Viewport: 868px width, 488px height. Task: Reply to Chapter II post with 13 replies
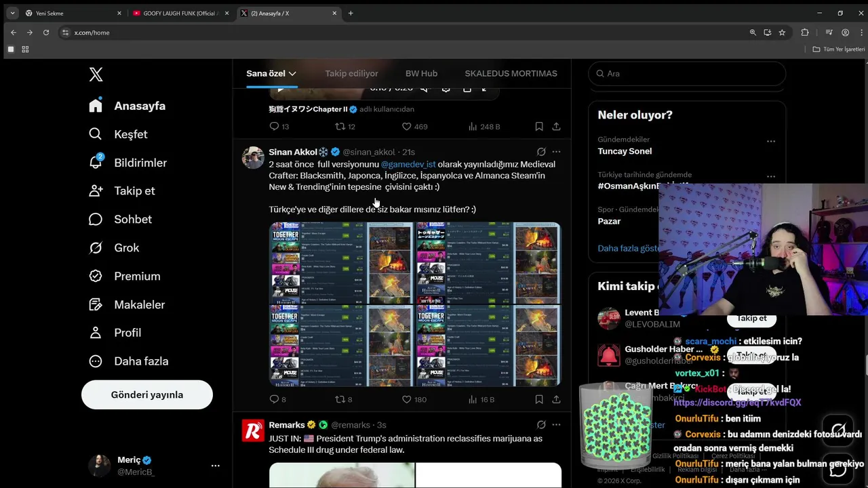(279, 127)
